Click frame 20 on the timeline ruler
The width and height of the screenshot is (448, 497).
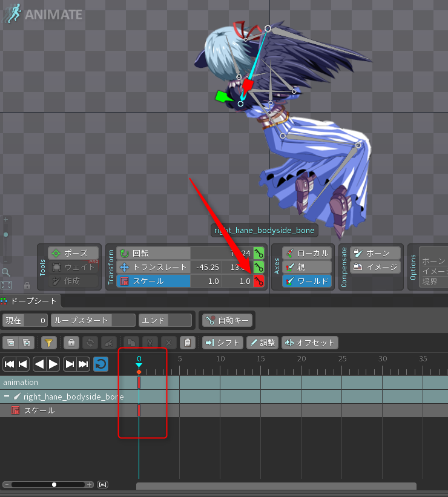[301, 359]
